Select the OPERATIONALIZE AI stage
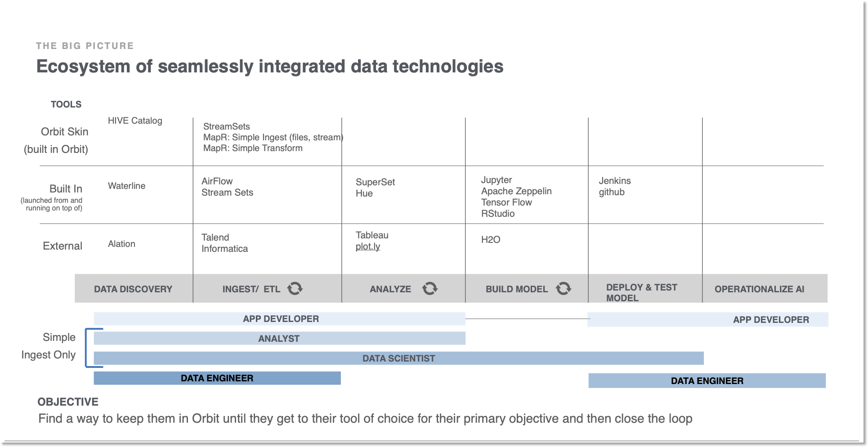 [x=760, y=289]
